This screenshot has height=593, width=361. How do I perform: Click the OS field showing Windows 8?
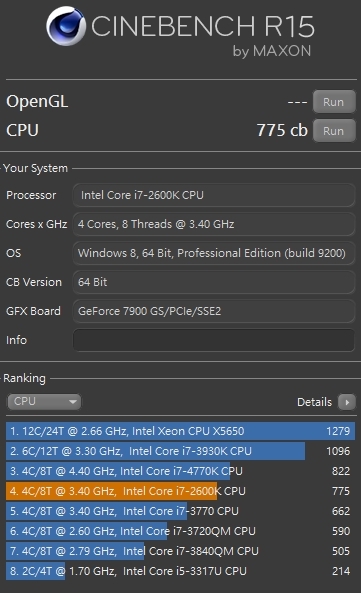[214, 253]
